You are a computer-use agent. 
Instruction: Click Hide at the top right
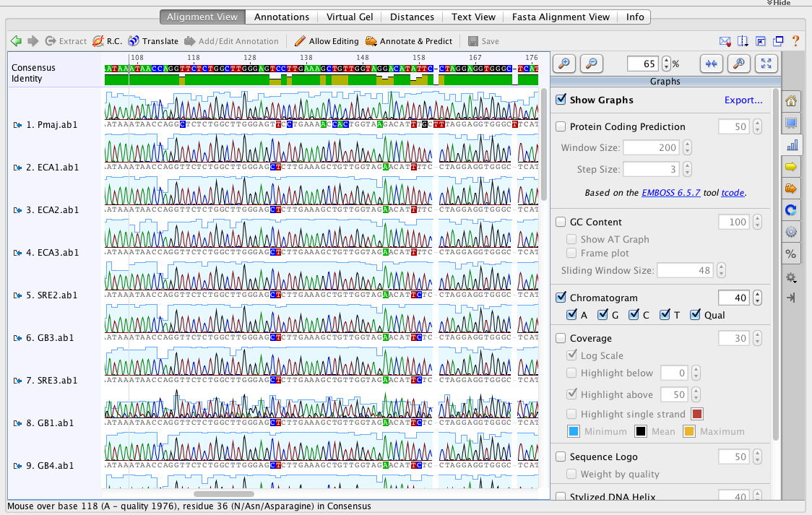point(778,3)
